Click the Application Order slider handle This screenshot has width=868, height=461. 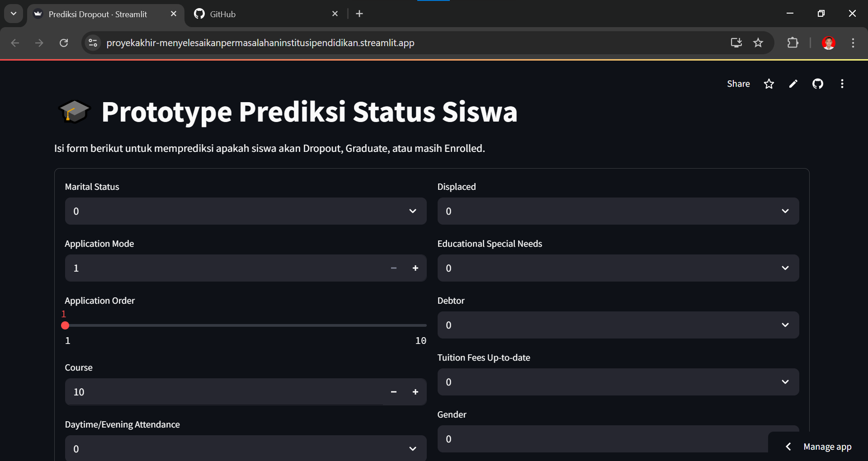[x=65, y=325]
